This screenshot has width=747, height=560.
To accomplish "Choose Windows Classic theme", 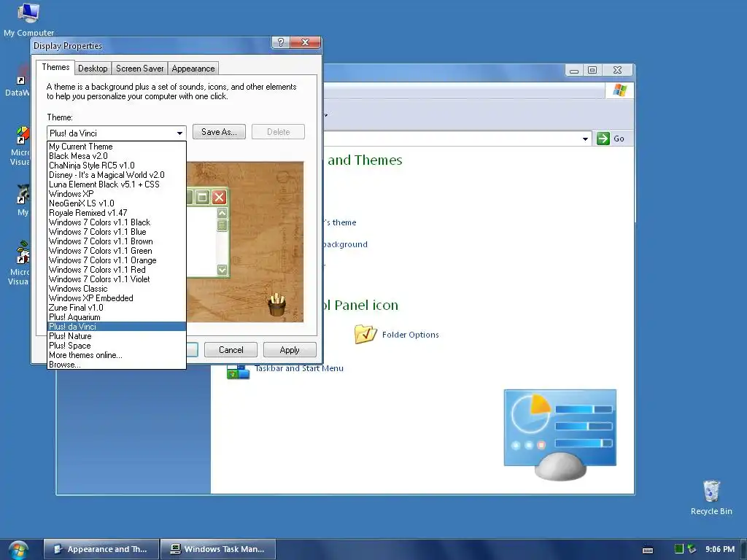I will click(117, 289).
